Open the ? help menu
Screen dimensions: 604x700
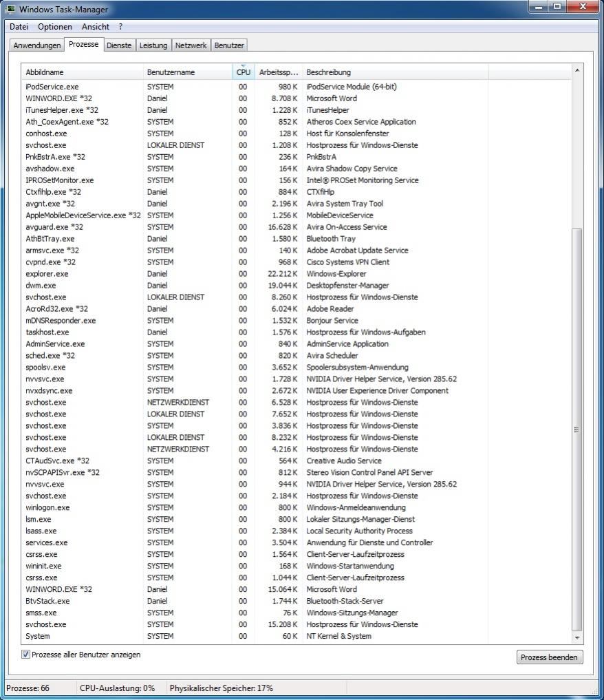tap(120, 27)
